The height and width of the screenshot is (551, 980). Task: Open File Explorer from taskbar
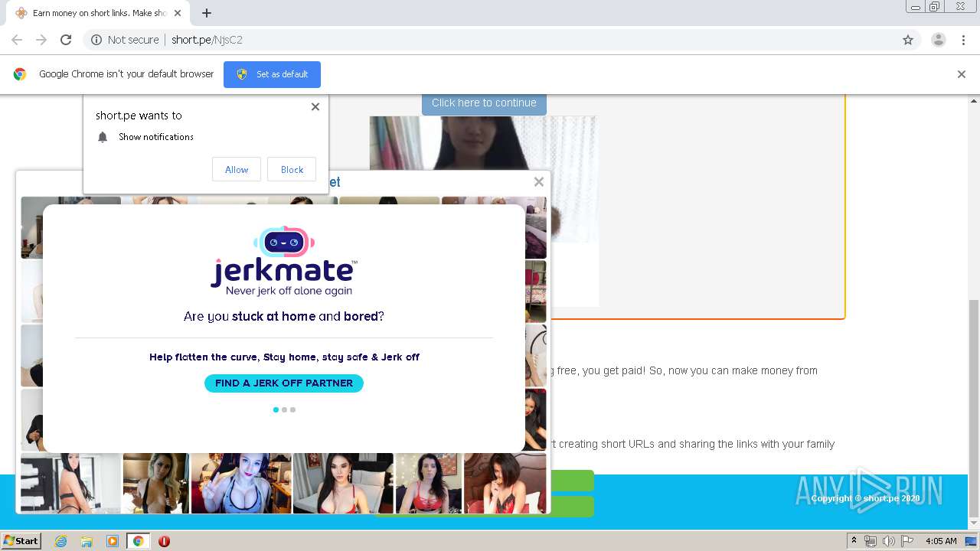click(x=87, y=541)
